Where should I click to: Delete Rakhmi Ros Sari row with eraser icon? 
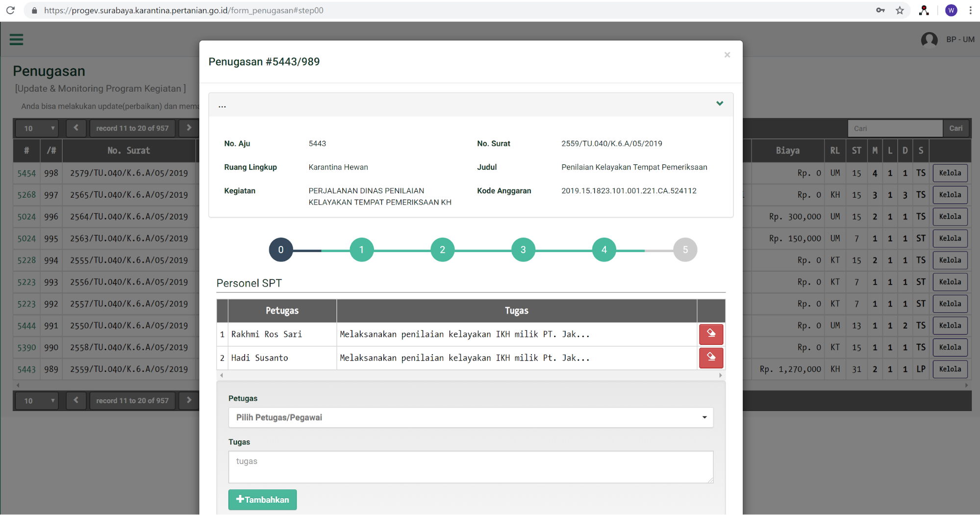[710, 334]
